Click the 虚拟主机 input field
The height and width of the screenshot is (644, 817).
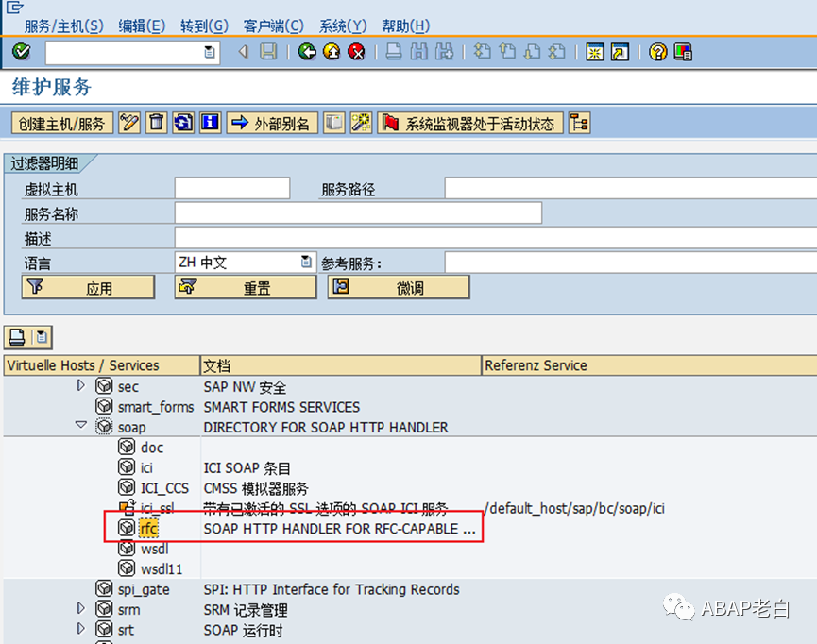[x=231, y=188]
